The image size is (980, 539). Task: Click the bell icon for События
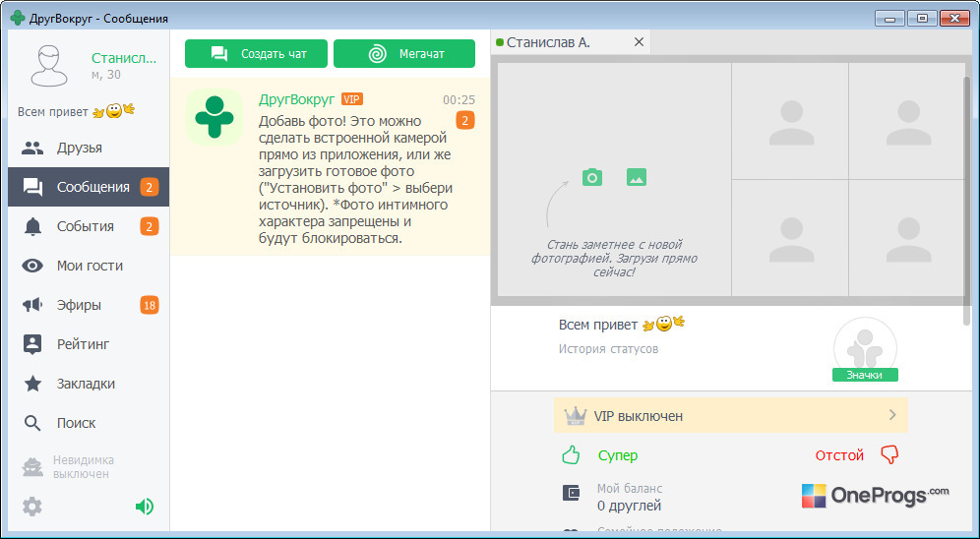pyautogui.click(x=32, y=227)
